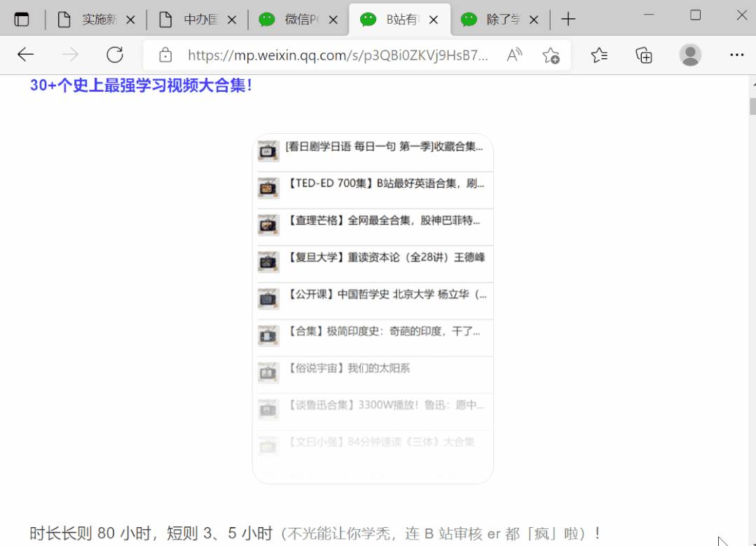View site information via the lock icon
The height and width of the screenshot is (546, 756).
(164, 54)
